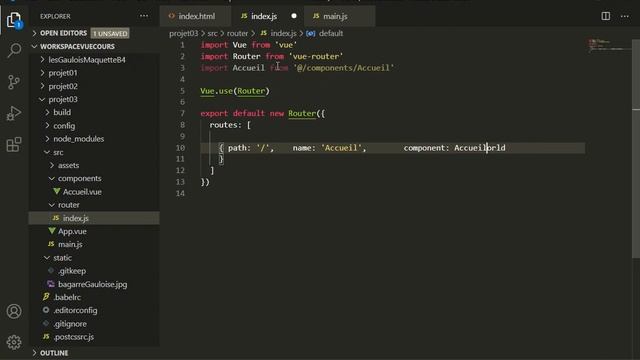The height and width of the screenshot is (360, 640).
Task: Click line number 10 in the gutter
Action: pyautogui.click(x=180, y=148)
